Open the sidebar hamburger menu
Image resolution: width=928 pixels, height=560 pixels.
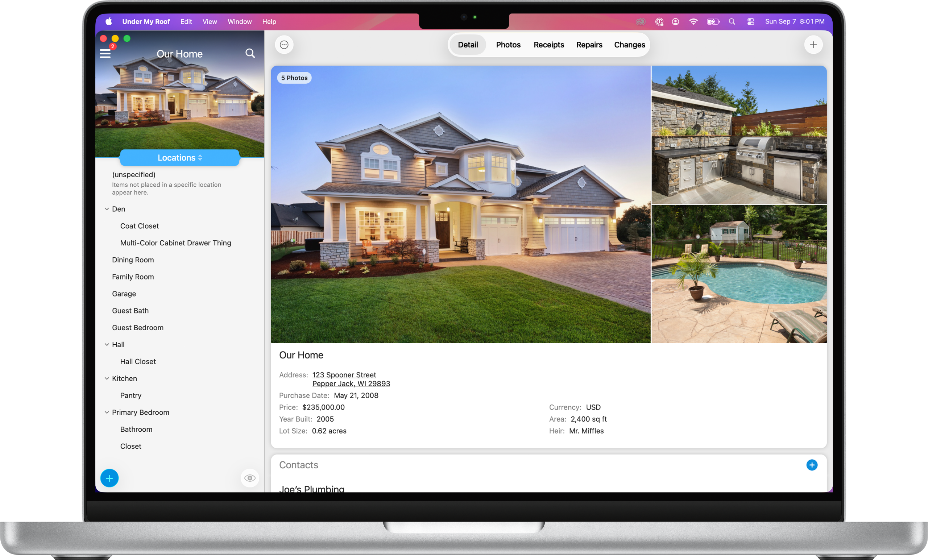pos(105,54)
